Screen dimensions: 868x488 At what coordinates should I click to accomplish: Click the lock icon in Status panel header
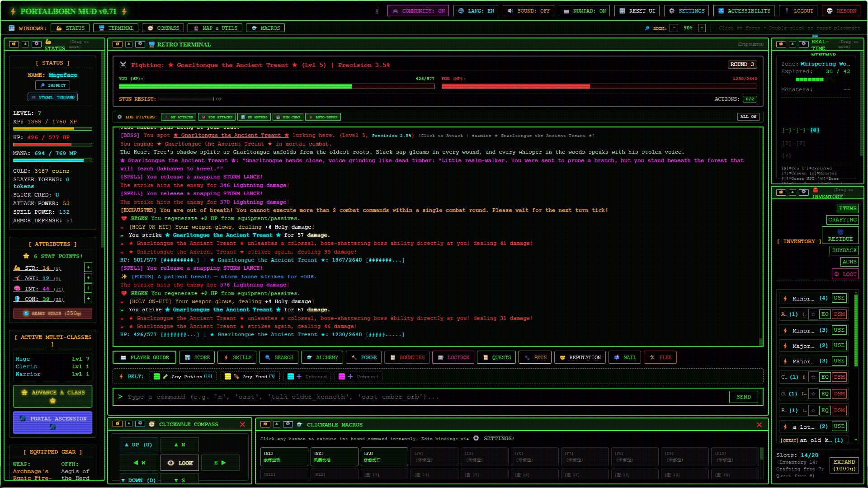14,44
